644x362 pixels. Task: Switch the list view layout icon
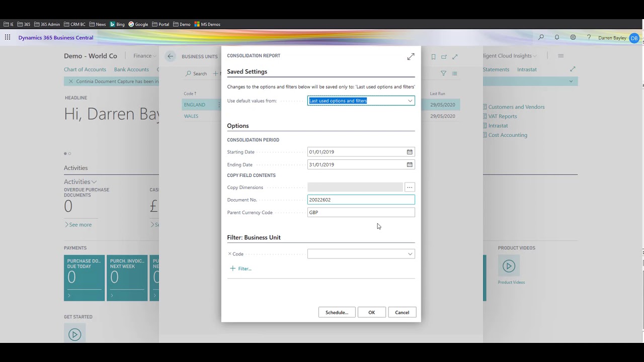pos(455,73)
